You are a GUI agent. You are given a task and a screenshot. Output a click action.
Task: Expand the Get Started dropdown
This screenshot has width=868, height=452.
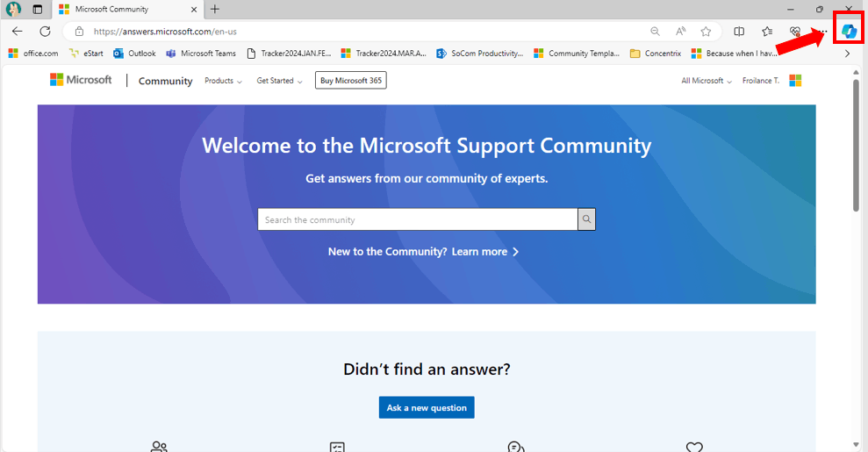pos(280,81)
